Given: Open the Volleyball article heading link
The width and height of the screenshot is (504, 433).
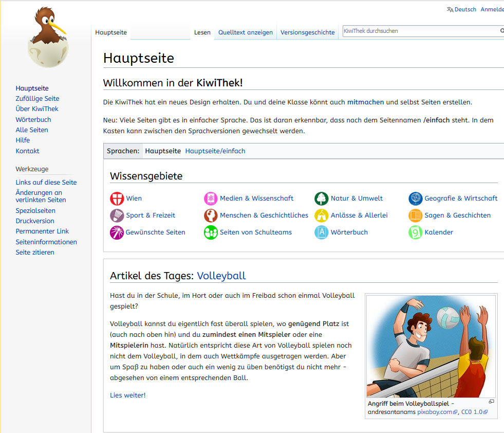Looking at the screenshot, I should click(221, 276).
